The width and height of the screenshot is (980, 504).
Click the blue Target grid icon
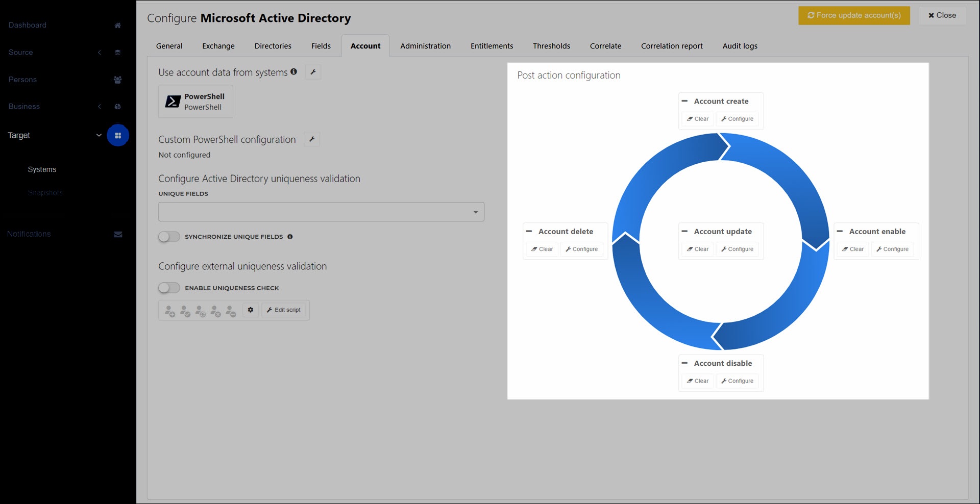118,135
